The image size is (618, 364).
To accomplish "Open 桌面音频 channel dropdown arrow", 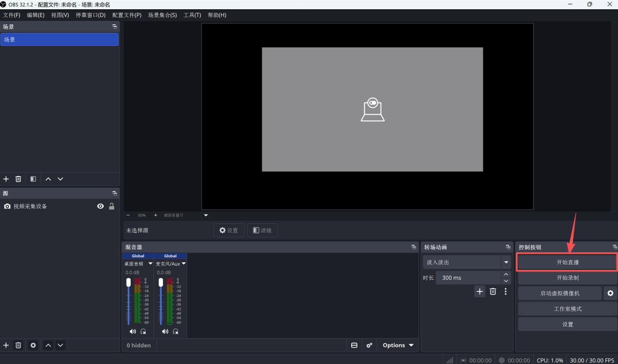I will (x=150, y=264).
